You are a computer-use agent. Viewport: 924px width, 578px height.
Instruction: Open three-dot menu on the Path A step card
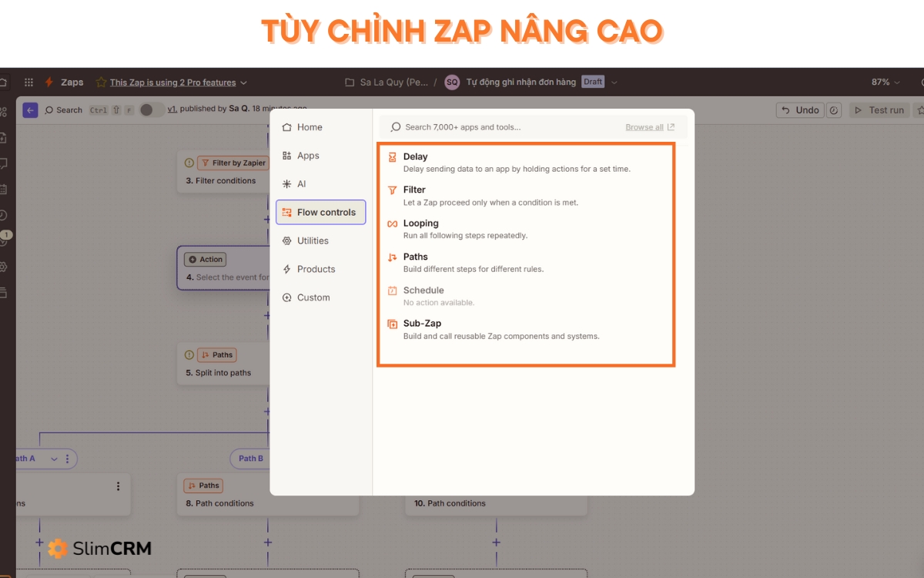118,486
